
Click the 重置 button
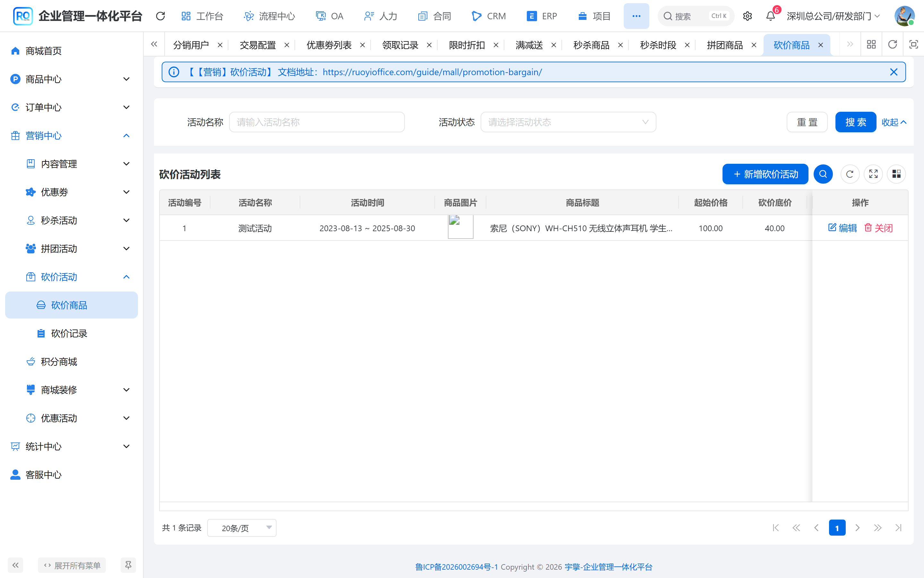(x=807, y=122)
